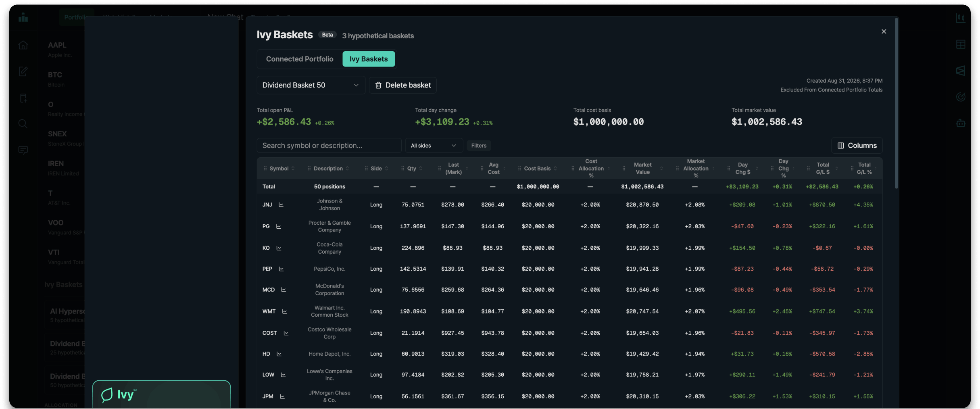Open the chart icon beside LOW
The height and width of the screenshot is (409, 980).
(x=283, y=375)
